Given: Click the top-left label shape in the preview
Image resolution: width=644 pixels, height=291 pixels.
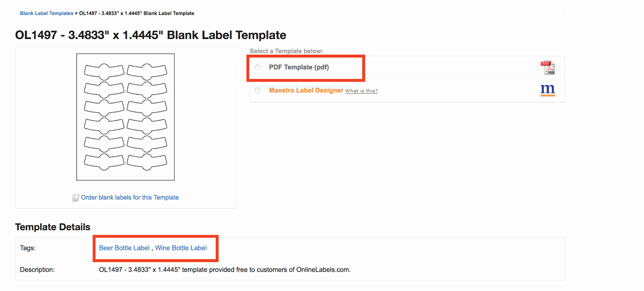Looking at the screenshot, I should [x=104, y=72].
